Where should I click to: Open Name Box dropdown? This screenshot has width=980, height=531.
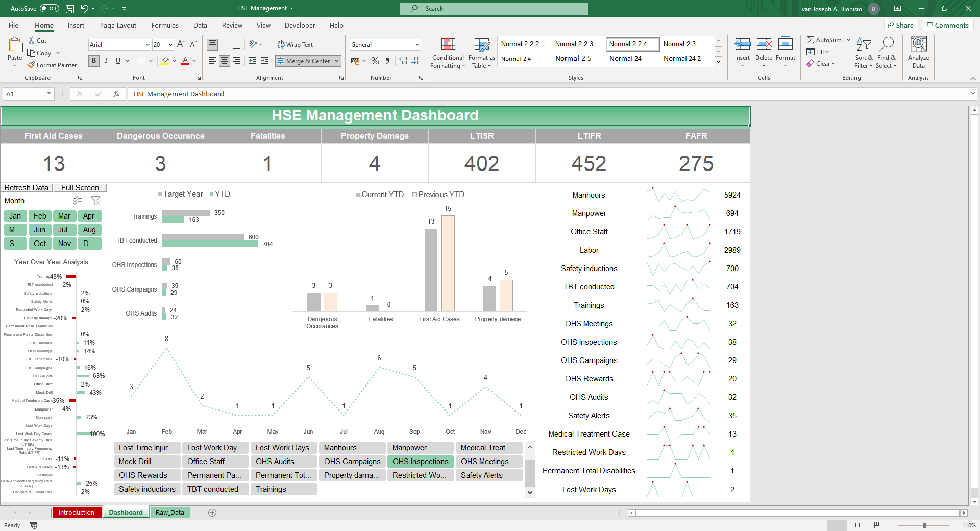49,94
